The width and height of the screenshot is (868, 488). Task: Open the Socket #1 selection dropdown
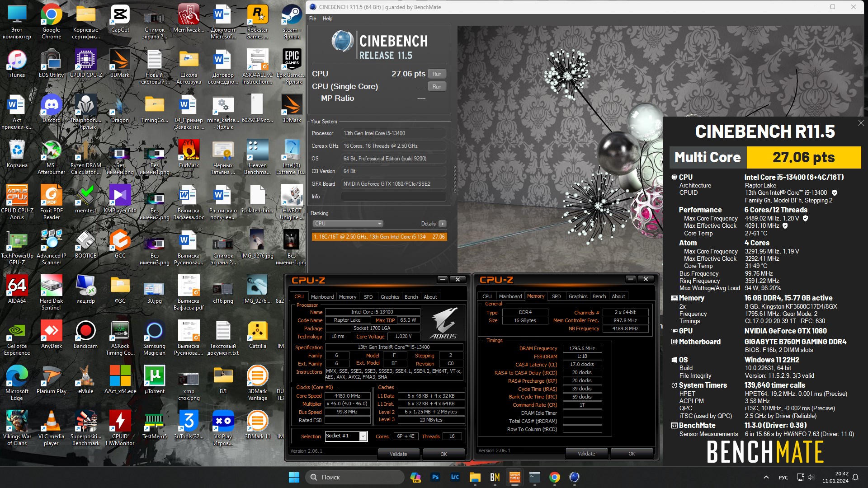pyautogui.click(x=346, y=436)
